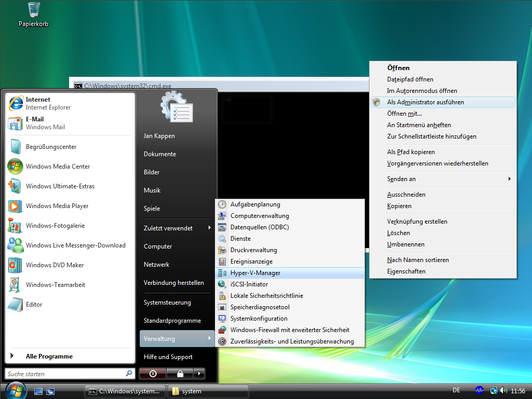Click the Windows Start orb
Screen dimensions: 532x399
(x=16, y=391)
